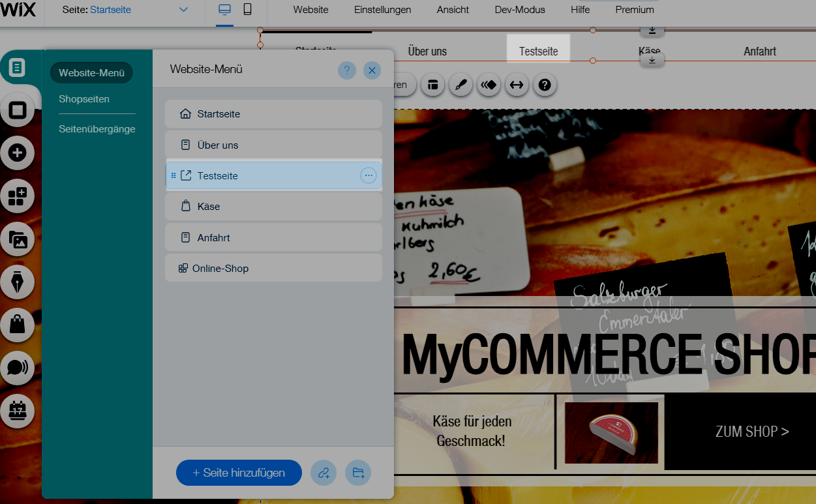Click the MyCOMMERCE SHOP heading

(609, 353)
